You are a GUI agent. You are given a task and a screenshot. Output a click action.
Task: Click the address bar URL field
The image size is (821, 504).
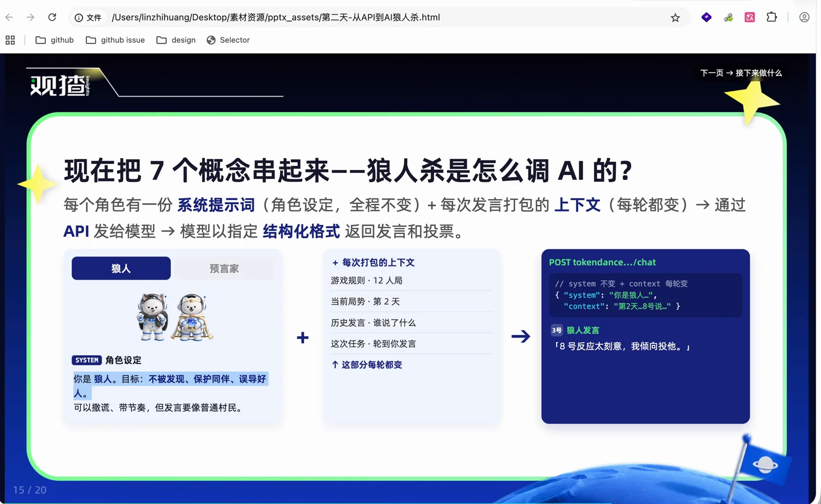380,17
